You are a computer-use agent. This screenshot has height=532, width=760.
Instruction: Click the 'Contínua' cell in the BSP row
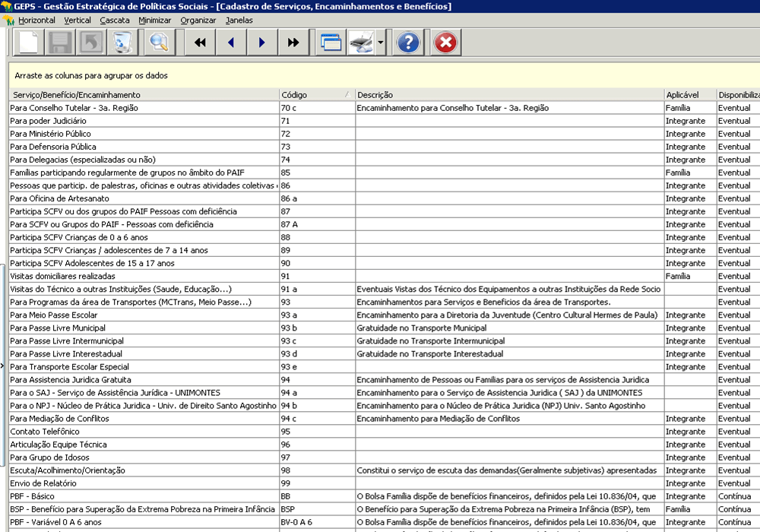click(x=738, y=509)
